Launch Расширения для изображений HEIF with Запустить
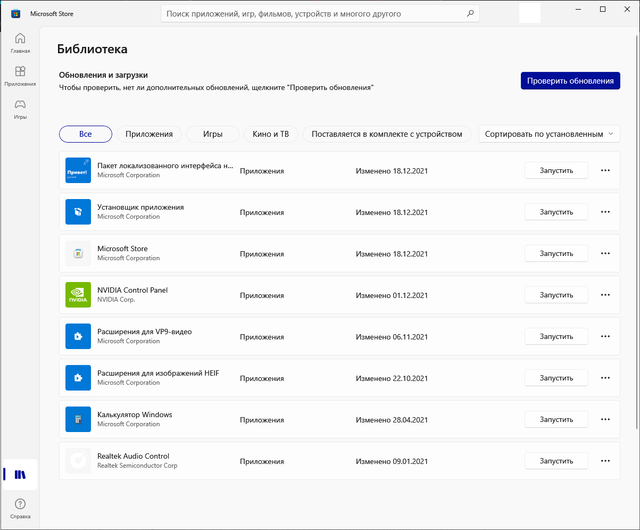This screenshot has height=530, width=640. tap(556, 378)
